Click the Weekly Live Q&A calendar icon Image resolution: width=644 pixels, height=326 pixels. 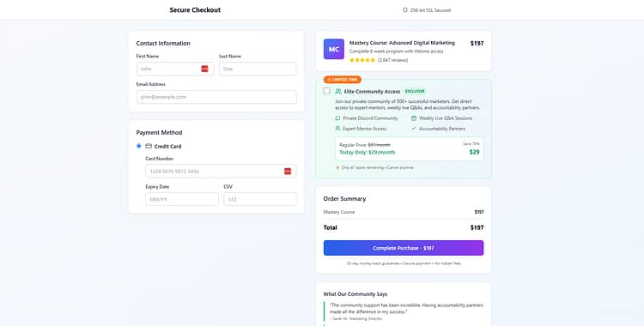(414, 118)
